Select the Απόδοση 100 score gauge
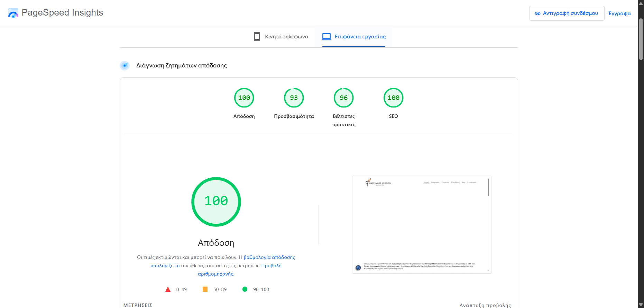 [244, 98]
